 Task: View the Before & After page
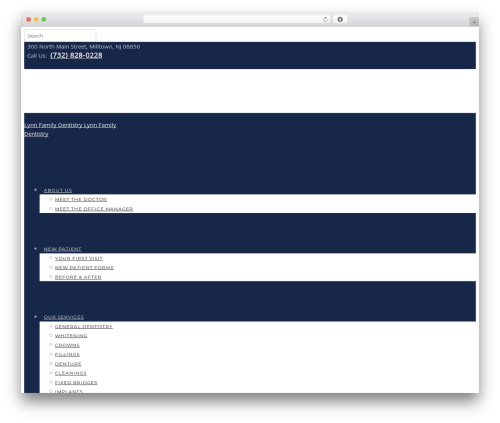pos(78,277)
